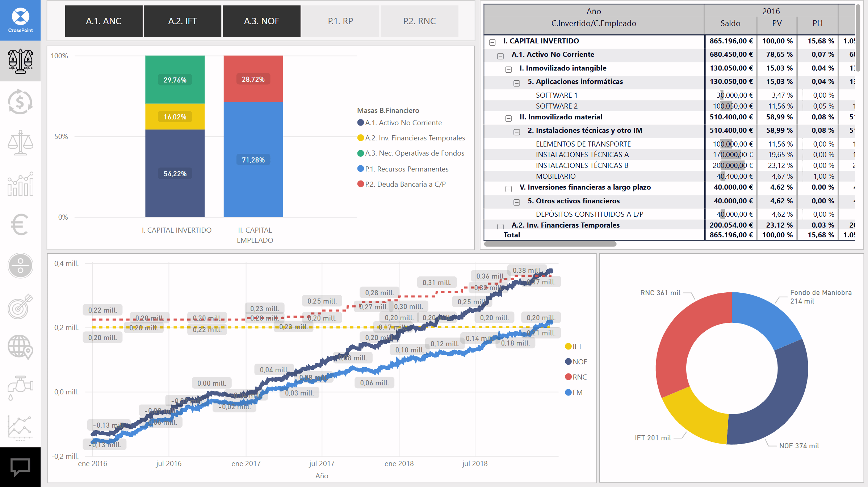Viewport: 868px width, 487px height.
Task: Click the Total row label
Action: 512,235
